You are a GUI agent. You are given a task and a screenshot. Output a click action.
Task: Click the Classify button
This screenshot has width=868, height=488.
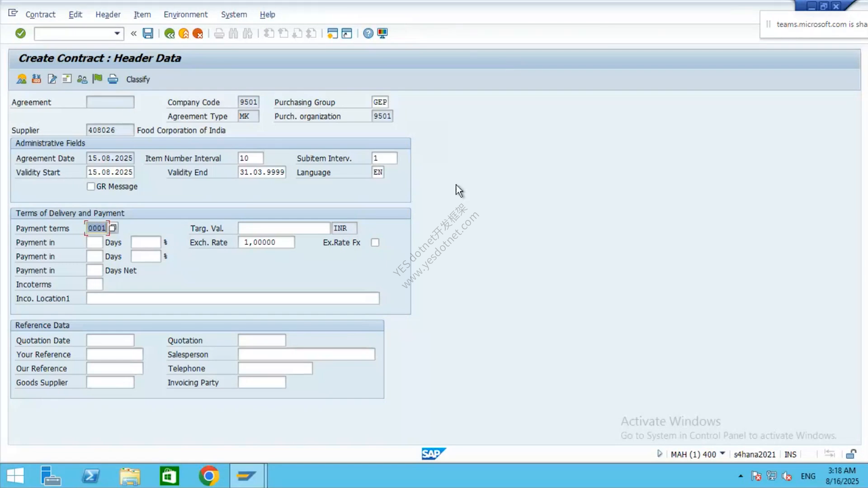coord(138,80)
